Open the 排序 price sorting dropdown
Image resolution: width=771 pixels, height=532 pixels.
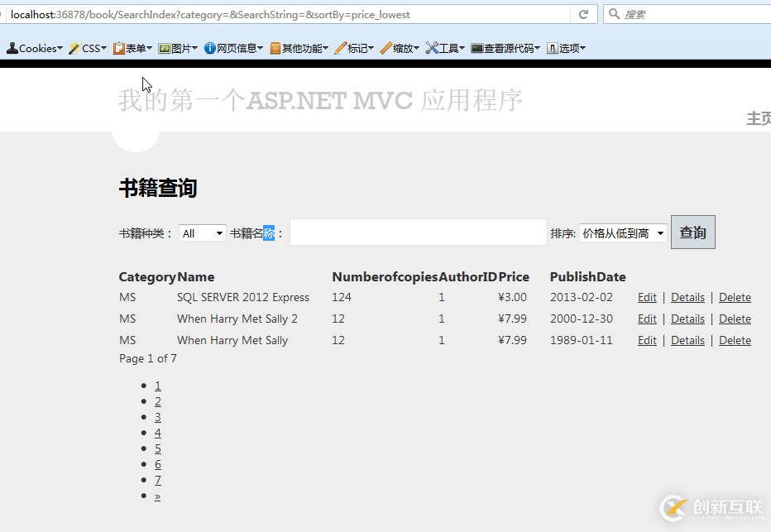623,232
